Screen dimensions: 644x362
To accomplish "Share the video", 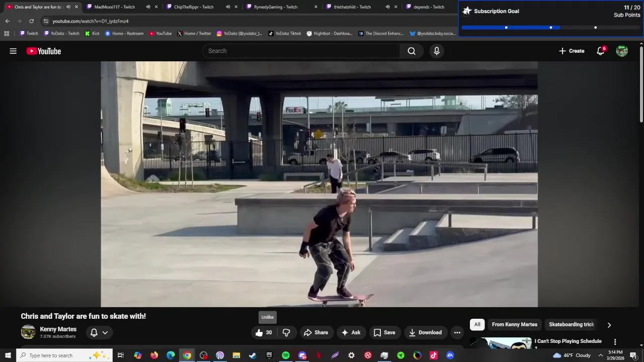I will [315, 332].
